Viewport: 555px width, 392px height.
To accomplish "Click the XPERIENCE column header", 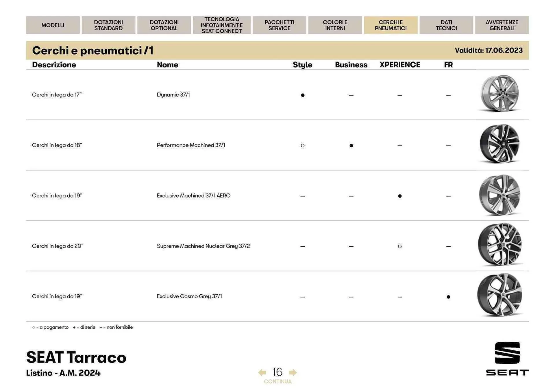I will [x=400, y=65].
